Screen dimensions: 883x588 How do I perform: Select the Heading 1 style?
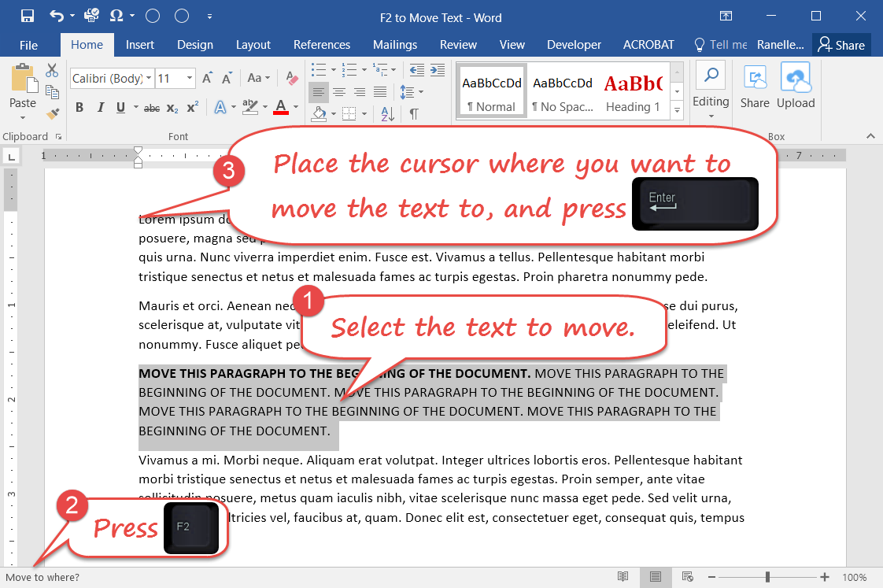[634, 91]
